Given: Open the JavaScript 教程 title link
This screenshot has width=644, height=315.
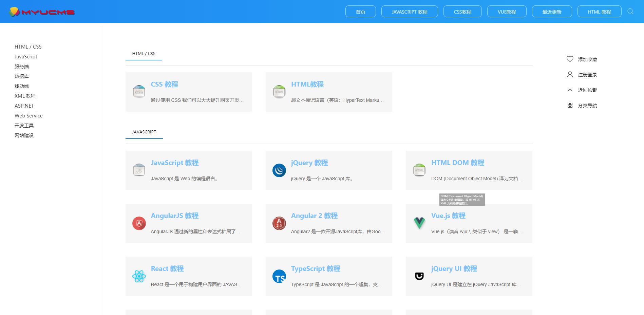Looking at the screenshot, I should 175,163.
